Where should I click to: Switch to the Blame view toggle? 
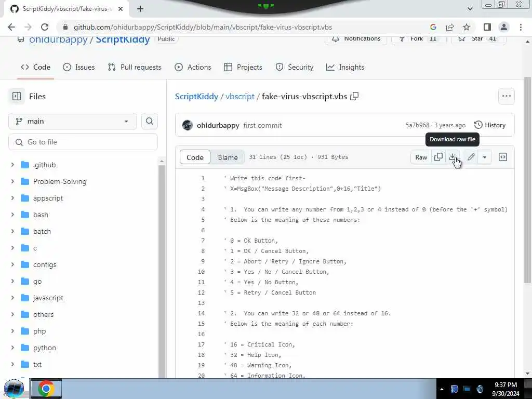[x=228, y=157]
